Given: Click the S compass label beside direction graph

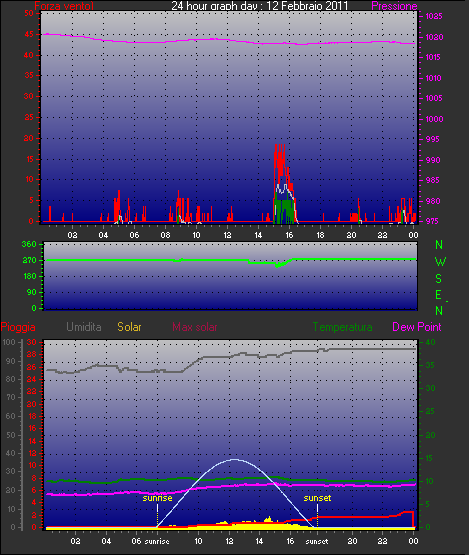Looking at the screenshot, I should (439, 279).
